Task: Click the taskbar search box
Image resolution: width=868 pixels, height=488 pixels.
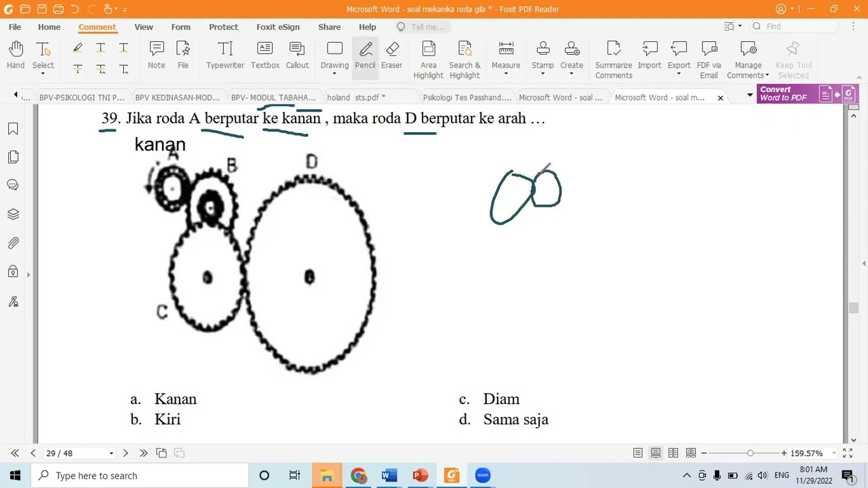Action: coord(140,475)
